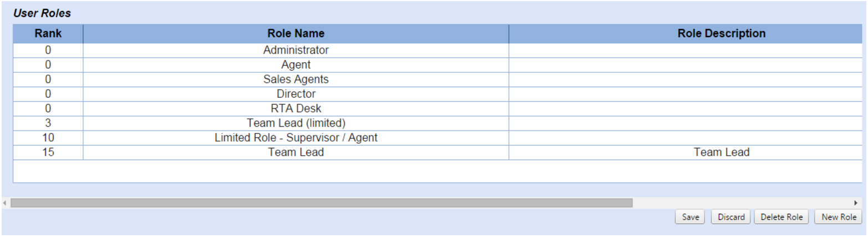Click the rank 10 cell
The image size is (868, 238).
coord(48,138)
